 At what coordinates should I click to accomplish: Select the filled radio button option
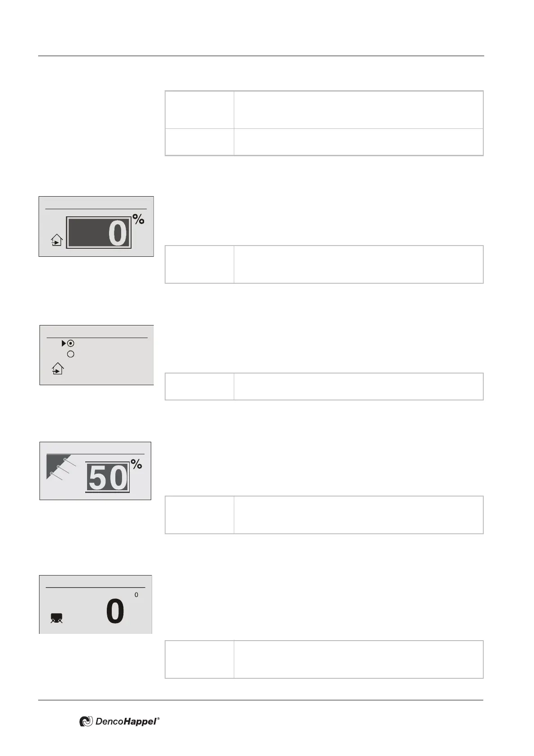point(71,343)
